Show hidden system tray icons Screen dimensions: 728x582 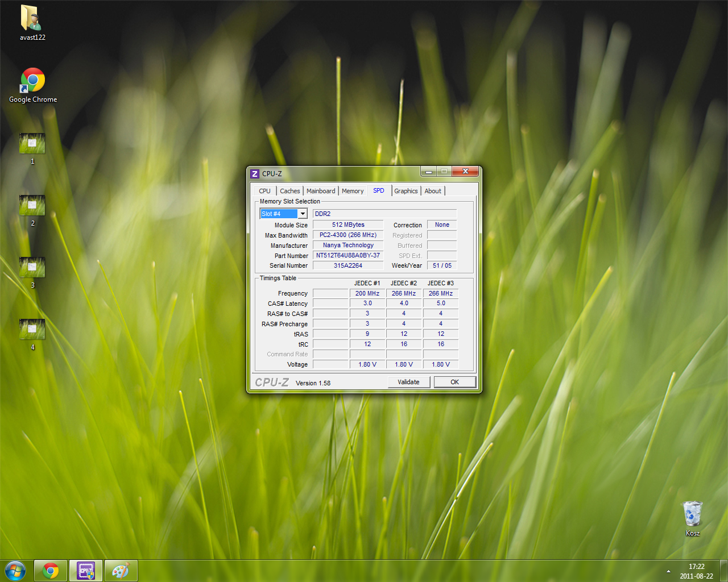point(668,571)
